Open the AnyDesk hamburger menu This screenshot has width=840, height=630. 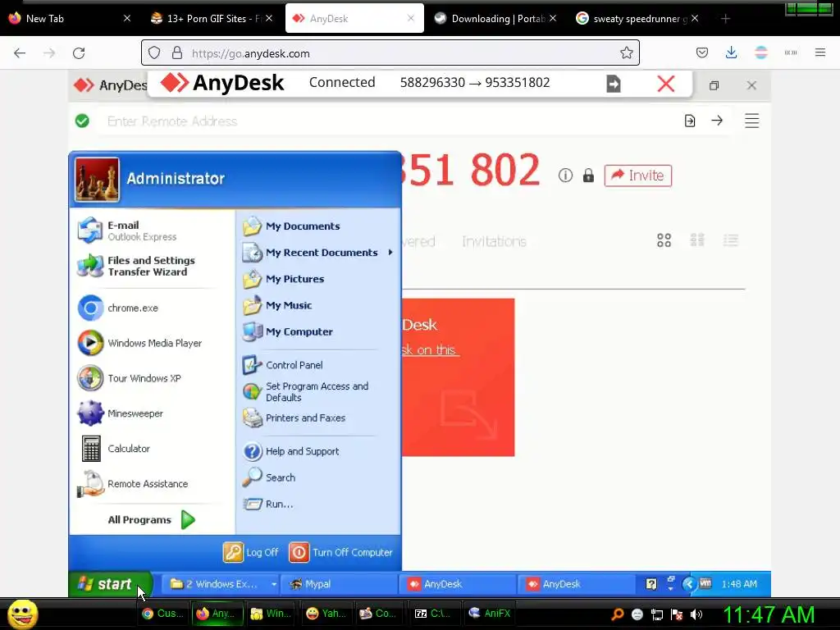click(x=751, y=121)
